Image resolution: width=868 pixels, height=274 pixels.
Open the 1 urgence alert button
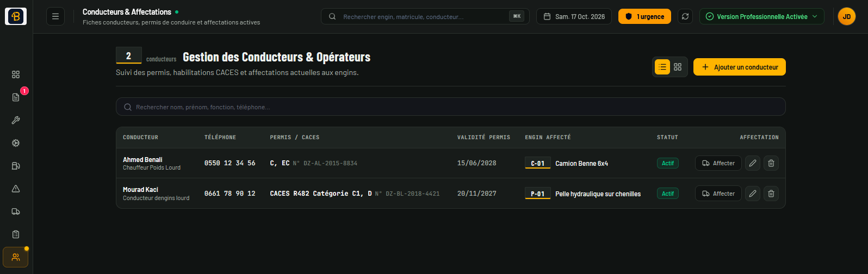(645, 16)
